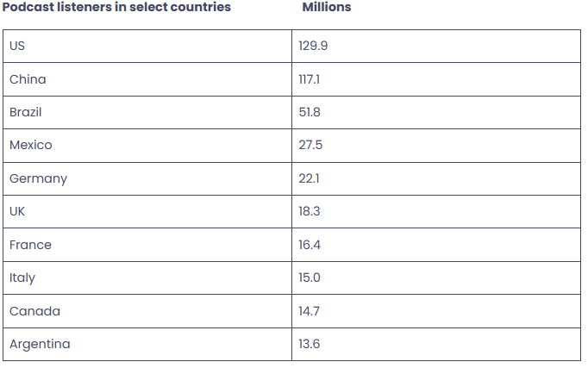The width and height of the screenshot is (588, 368).
Task: Select the Canada table cell
Action: [34, 311]
